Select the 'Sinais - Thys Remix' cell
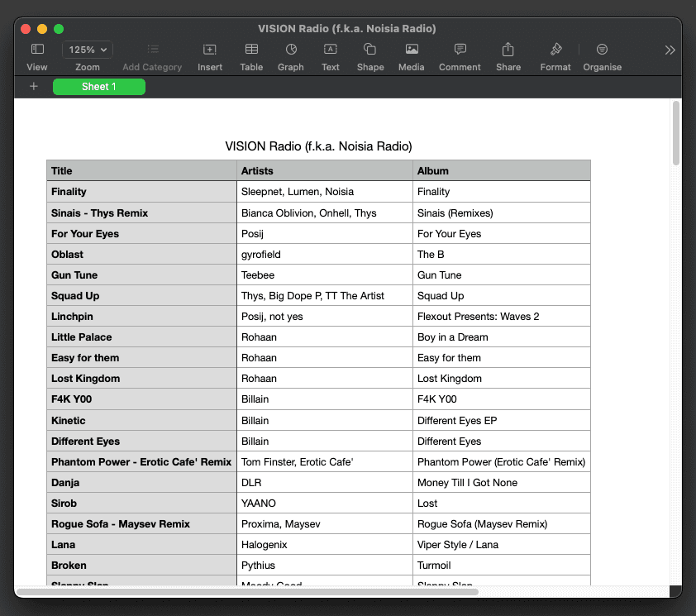This screenshot has width=696, height=616. click(141, 212)
